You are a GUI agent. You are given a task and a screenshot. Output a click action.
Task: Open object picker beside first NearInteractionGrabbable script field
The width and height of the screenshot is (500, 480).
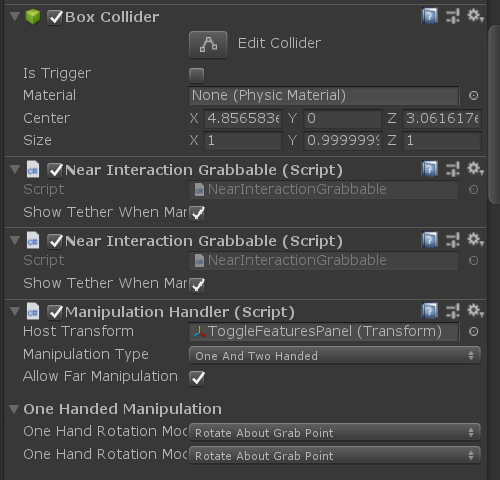(473, 190)
